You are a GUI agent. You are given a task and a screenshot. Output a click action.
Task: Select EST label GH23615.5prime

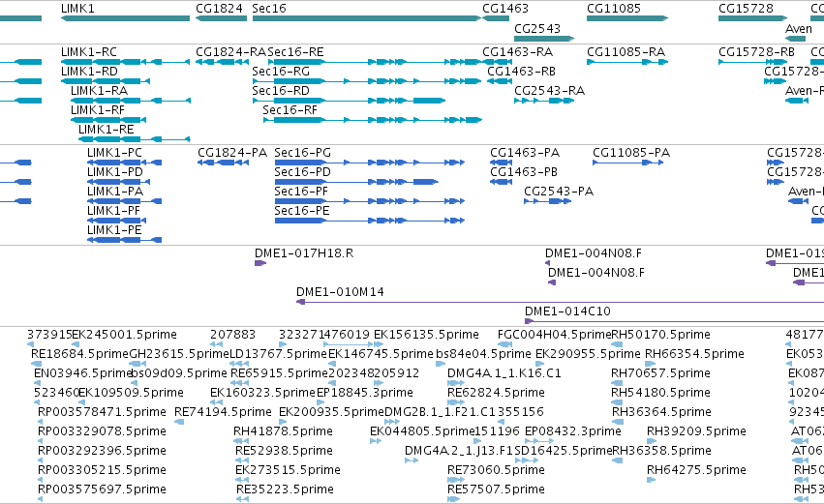(179, 354)
